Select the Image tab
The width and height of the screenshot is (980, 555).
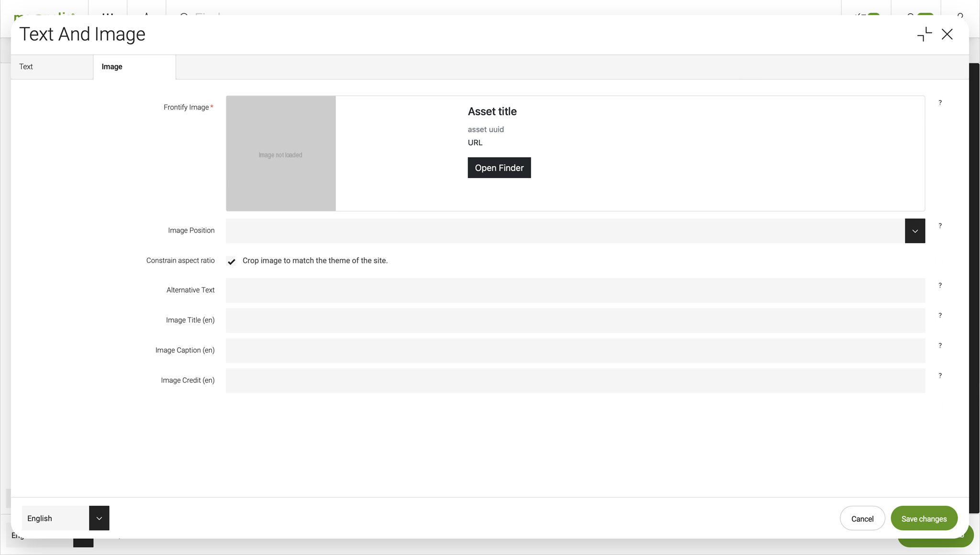tap(111, 67)
